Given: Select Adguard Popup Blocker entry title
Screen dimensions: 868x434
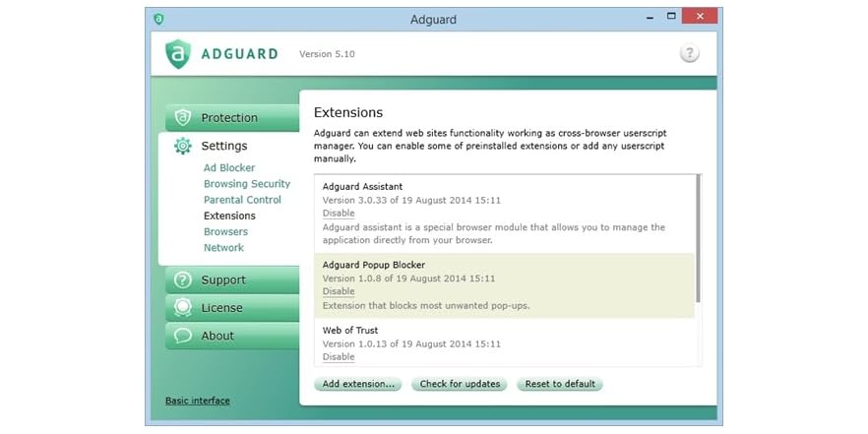Looking at the screenshot, I should (x=374, y=265).
